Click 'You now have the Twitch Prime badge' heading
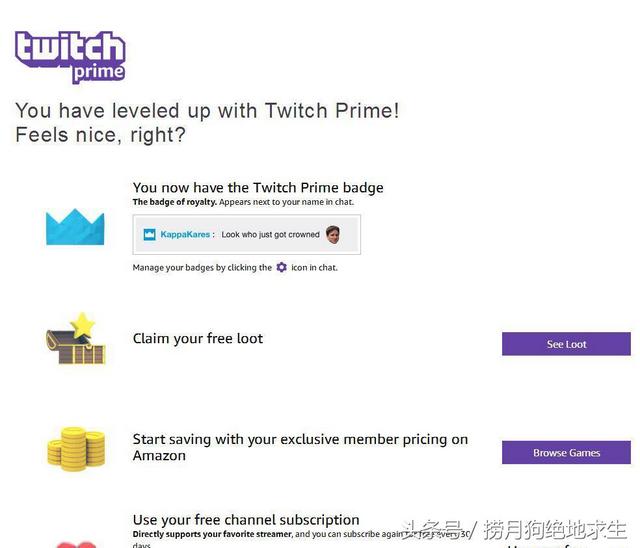Image resolution: width=640 pixels, height=548 pixels. pos(258,188)
